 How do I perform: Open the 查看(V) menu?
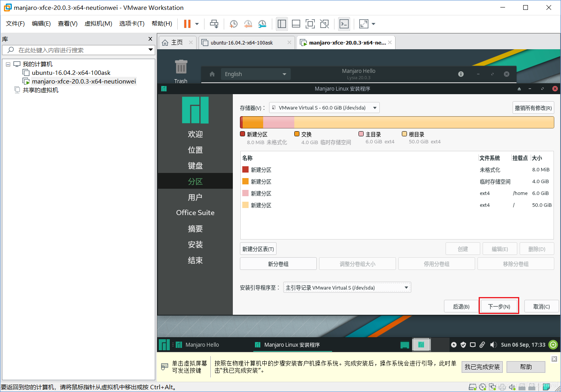tap(68, 24)
